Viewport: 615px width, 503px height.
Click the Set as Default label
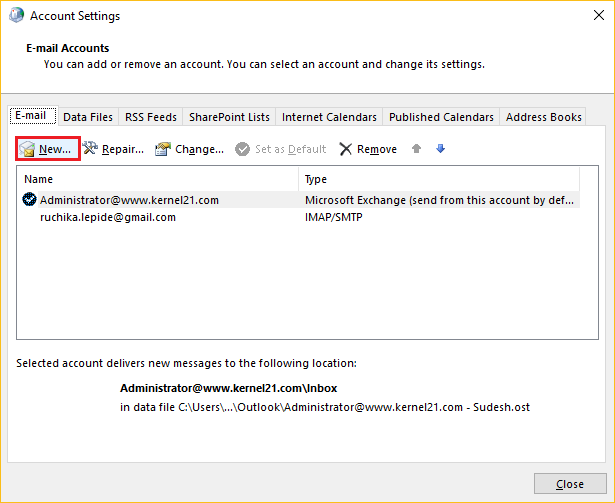pos(290,149)
